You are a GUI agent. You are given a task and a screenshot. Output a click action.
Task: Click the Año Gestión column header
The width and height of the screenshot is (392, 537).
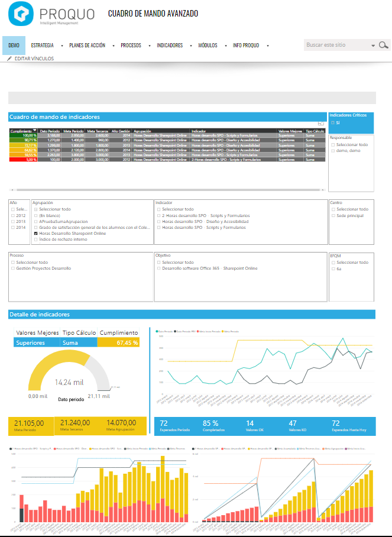tap(121, 131)
